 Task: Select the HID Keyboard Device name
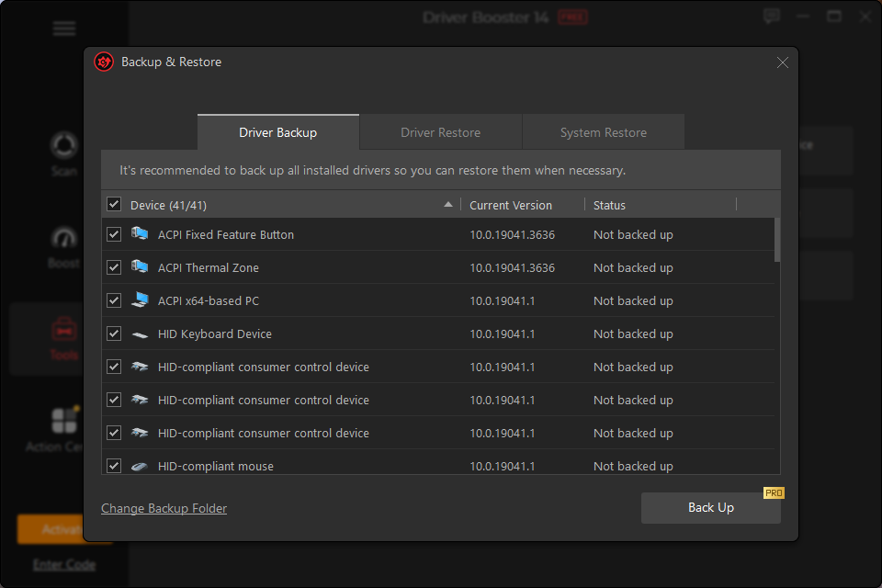click(214, 334)
